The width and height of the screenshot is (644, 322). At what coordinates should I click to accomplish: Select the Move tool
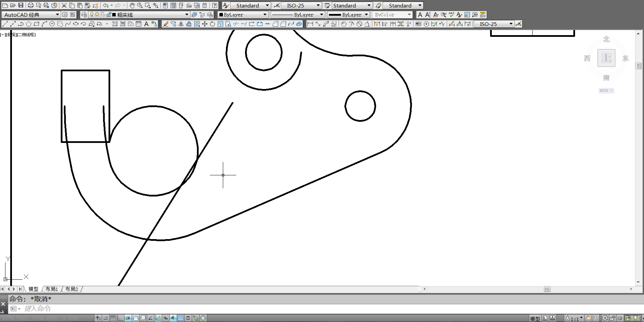(x=205, y=24)
